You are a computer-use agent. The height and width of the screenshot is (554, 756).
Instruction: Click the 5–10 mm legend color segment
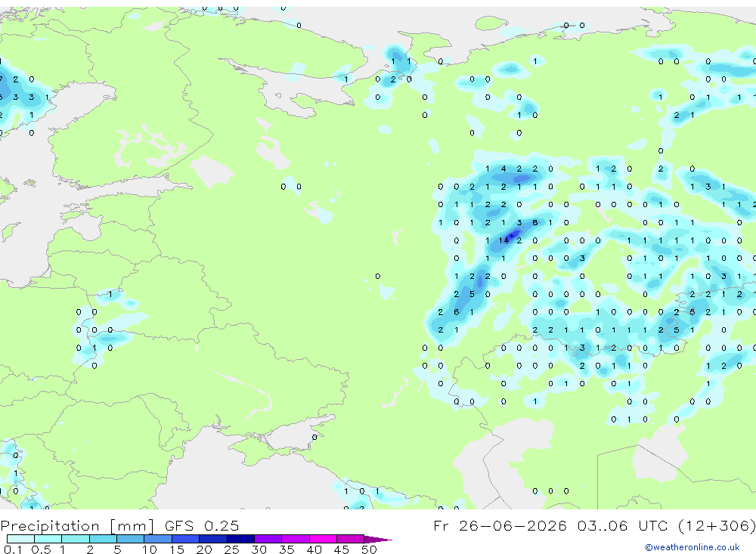130,539
